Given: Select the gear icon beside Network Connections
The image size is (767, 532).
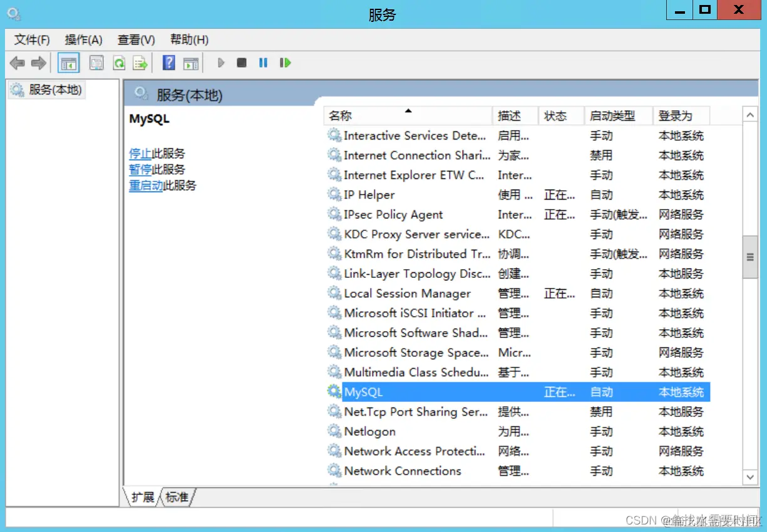Looking at the screenshot, I should point(334,471).
